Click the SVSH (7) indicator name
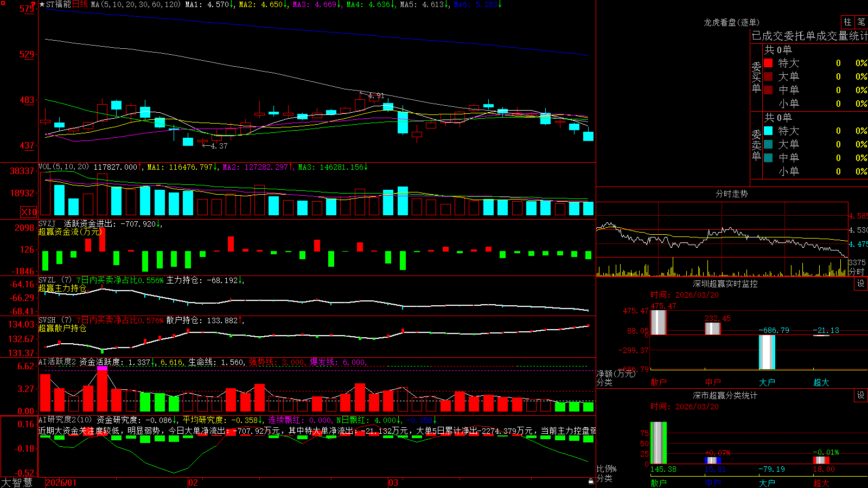 [55, 320]
